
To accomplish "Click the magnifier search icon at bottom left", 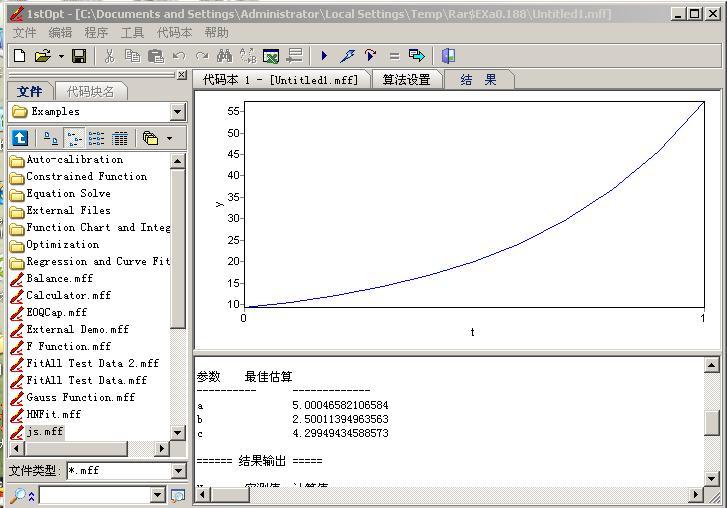I will [18, 495].
